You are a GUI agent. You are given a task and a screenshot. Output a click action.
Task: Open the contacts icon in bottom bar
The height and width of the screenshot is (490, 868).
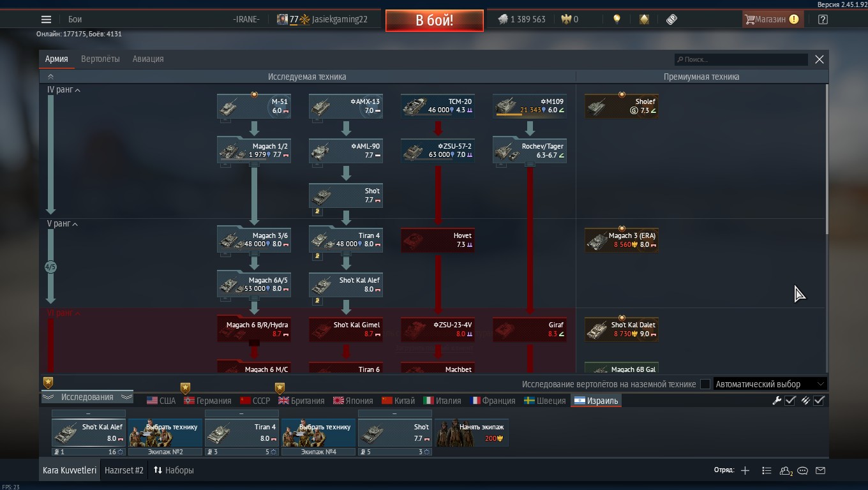786,471
